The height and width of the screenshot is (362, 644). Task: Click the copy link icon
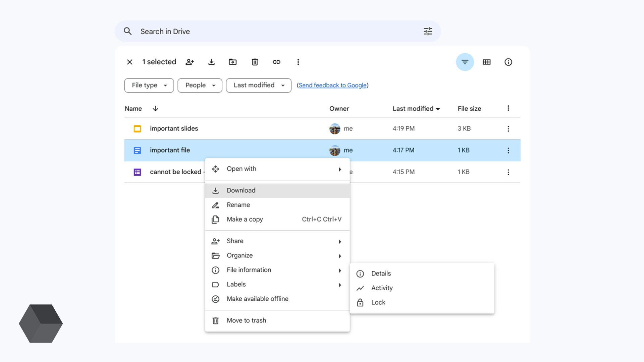click(x=276, y=62)
